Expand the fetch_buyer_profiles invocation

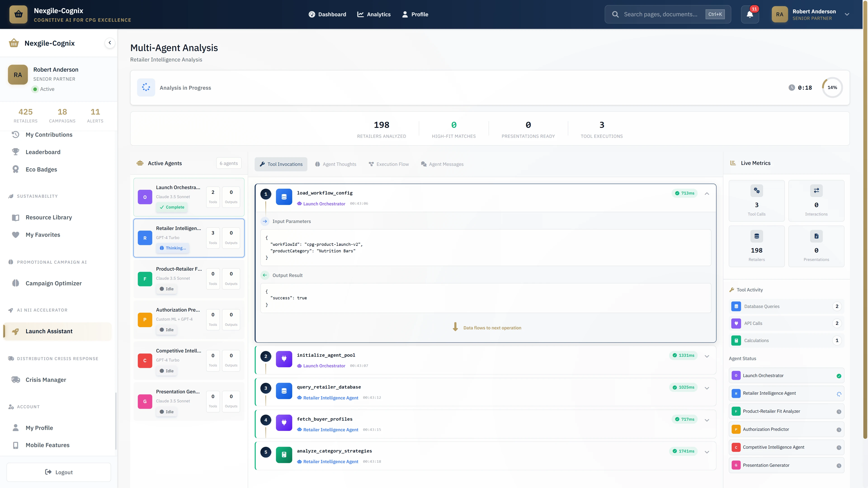(x=707, y=420)
